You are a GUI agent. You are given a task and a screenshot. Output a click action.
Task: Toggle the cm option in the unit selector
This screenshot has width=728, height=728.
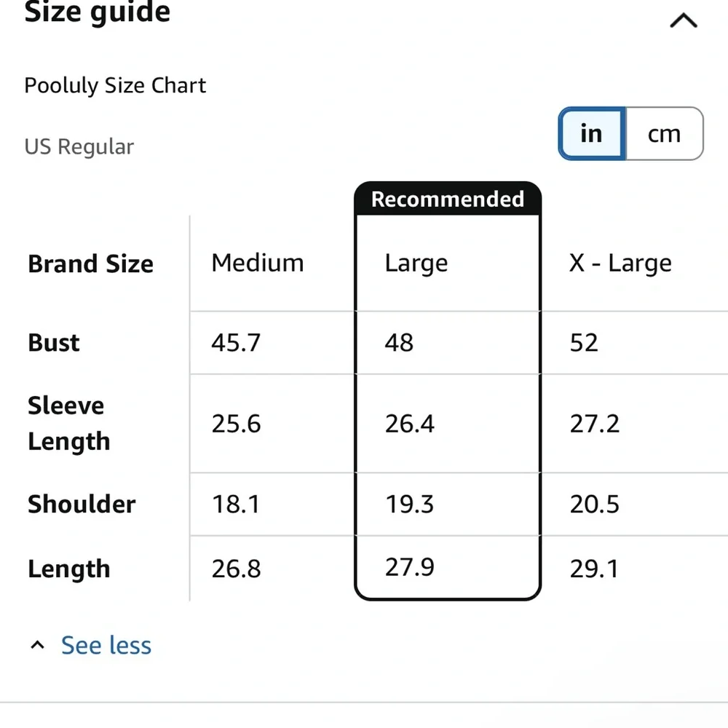point(664,133)
